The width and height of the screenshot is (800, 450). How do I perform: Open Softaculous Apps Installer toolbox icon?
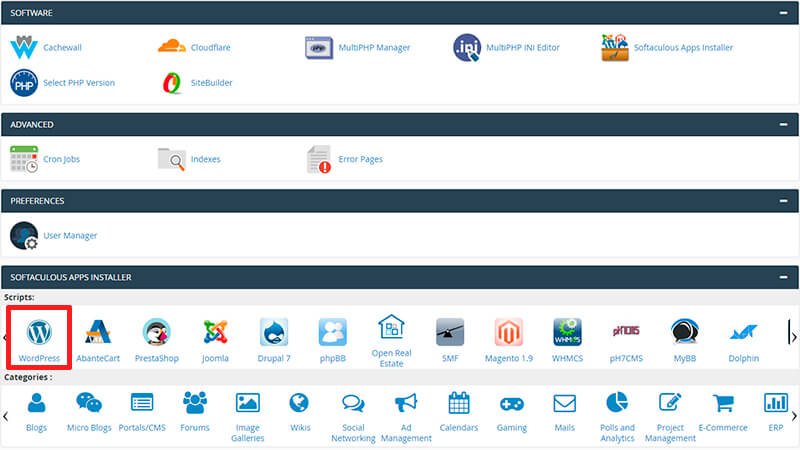(x=615, y=47)
